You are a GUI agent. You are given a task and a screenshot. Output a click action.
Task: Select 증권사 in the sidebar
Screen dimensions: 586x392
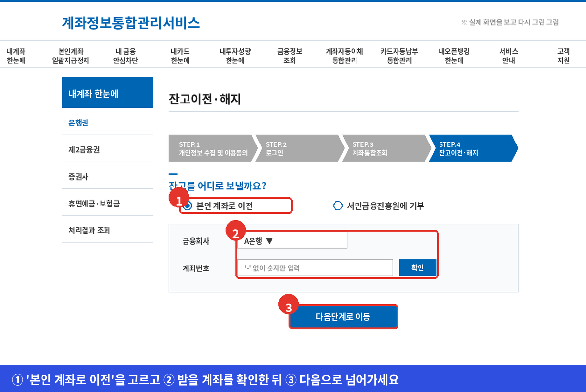click(107, 177)
